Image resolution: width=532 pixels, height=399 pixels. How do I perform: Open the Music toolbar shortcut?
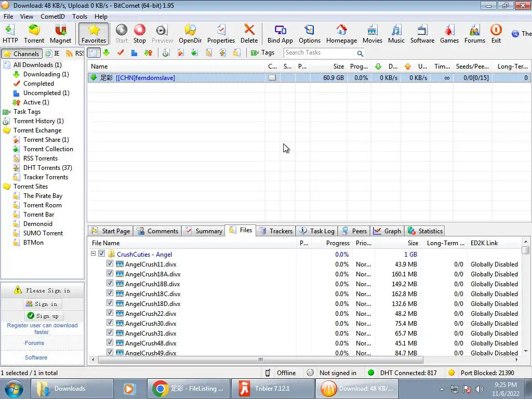pos(396,34)
